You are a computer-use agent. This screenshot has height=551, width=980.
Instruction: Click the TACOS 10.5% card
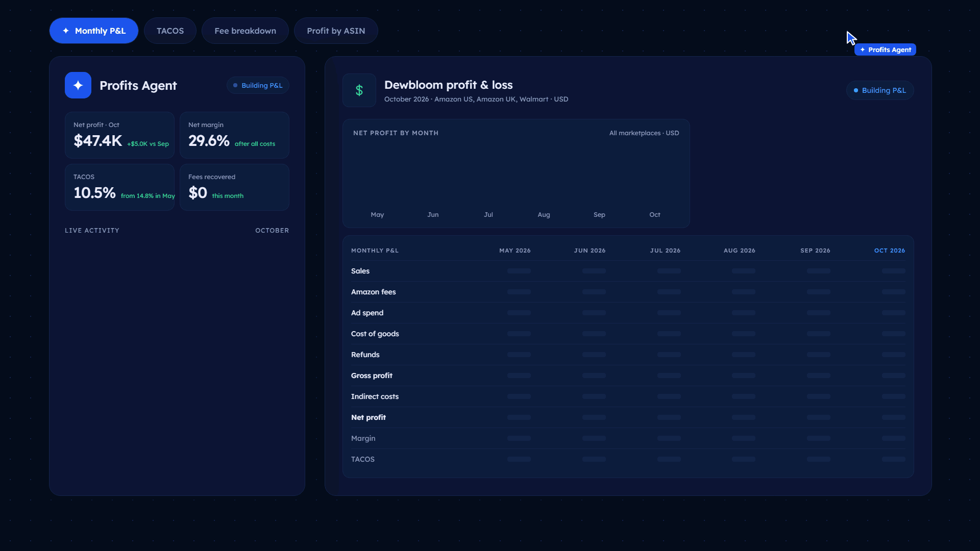point(119,187)
